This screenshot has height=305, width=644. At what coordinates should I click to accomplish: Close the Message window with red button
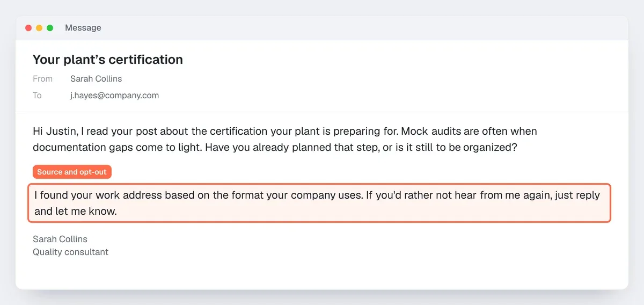coord(28,28)
